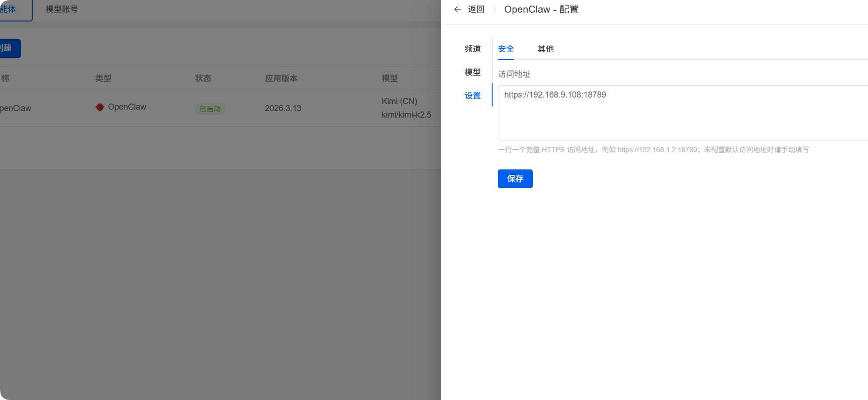The image size is (868, 400).
Task: Click the green 已启动 status badge
Action: [x=210, y=109]
